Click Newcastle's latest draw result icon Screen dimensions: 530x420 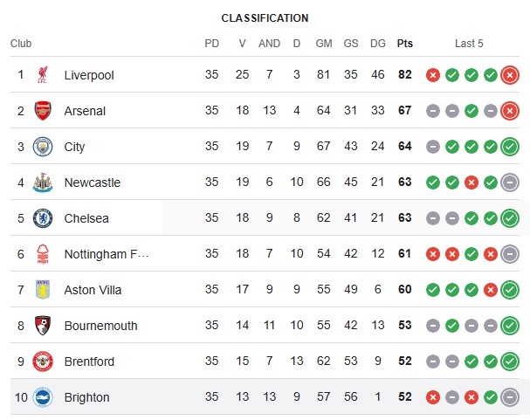[x=510, y=182]
